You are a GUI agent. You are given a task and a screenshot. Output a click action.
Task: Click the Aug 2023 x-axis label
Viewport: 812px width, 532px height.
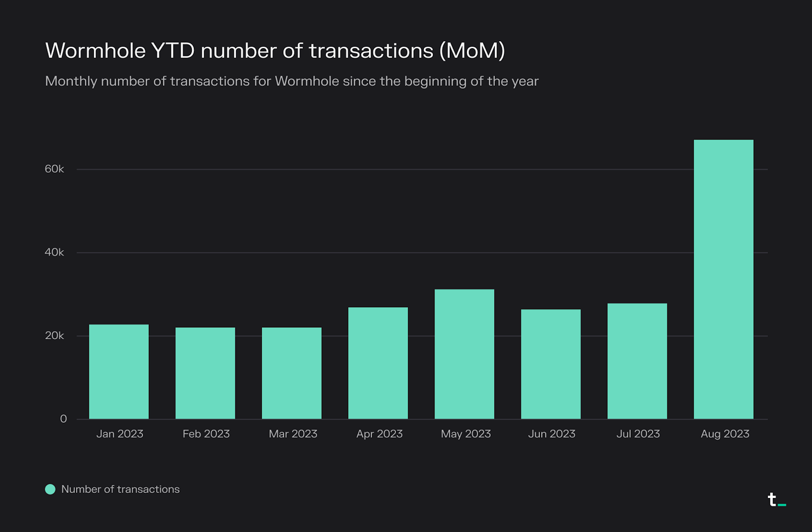tap(725, 434)
